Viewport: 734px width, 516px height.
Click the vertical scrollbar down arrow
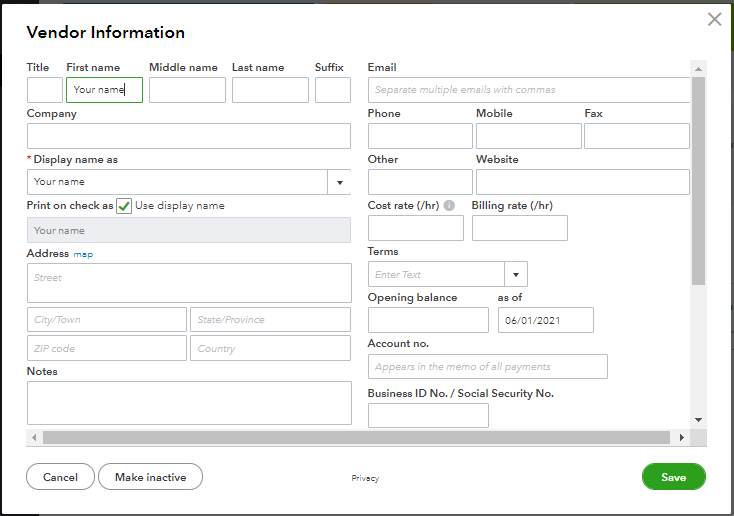tap(698, 420)
